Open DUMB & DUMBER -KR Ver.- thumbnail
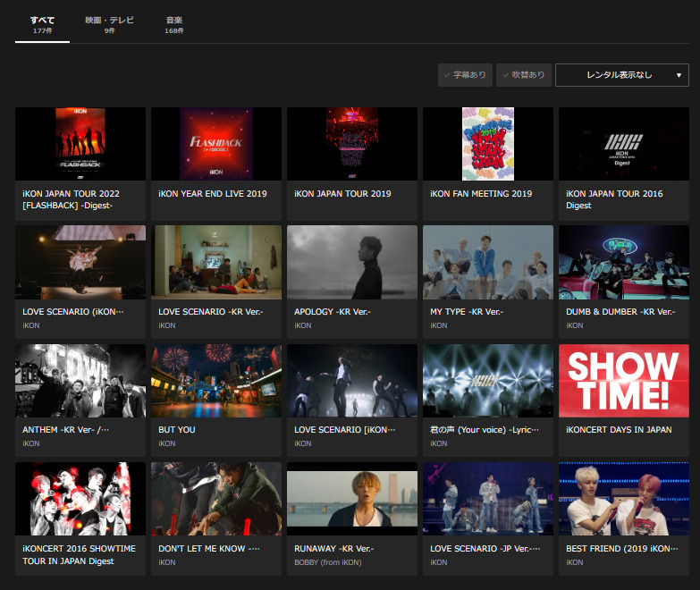The width and height of the screenshot is (700, 590). (x=624, y=262)
